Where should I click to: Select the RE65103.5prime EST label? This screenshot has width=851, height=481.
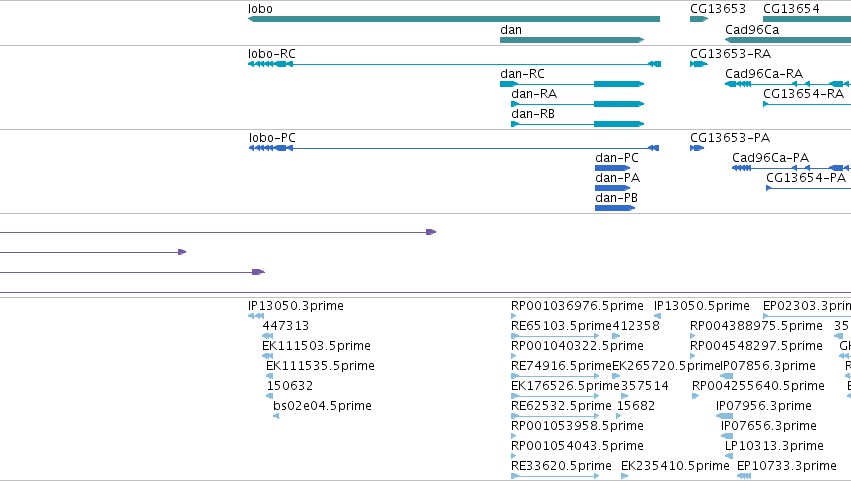(x=561, y=326)
